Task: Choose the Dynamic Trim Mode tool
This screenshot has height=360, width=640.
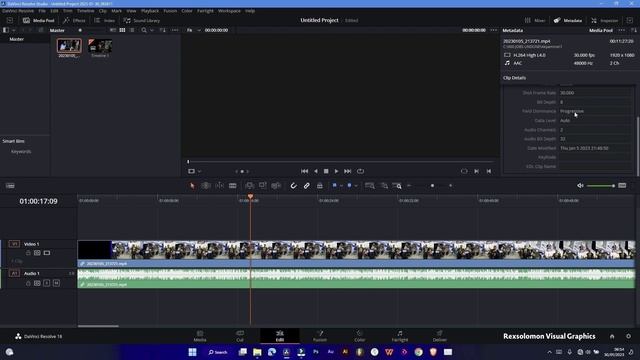Action: pos(220,186)
